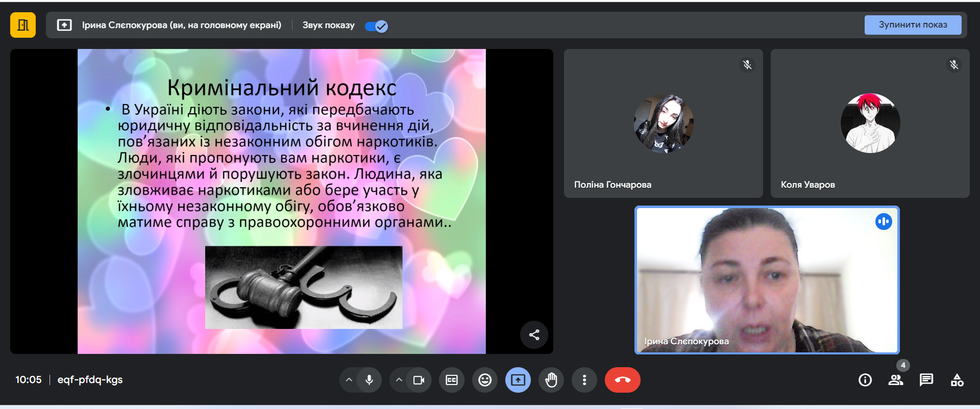Click the active screen share button
Image resolution: width=980 pixels, height=409 pixels.
(518, 380)
